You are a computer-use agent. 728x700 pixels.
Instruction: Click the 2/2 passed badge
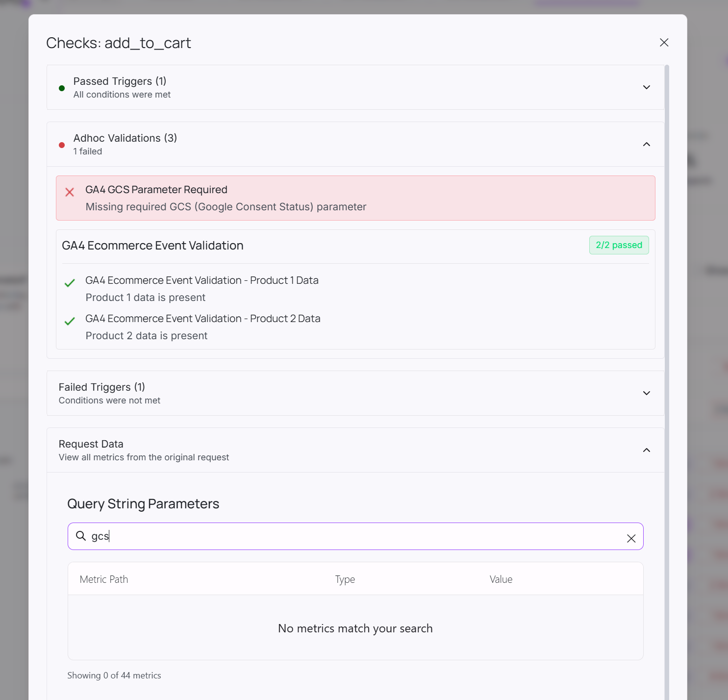619,245
